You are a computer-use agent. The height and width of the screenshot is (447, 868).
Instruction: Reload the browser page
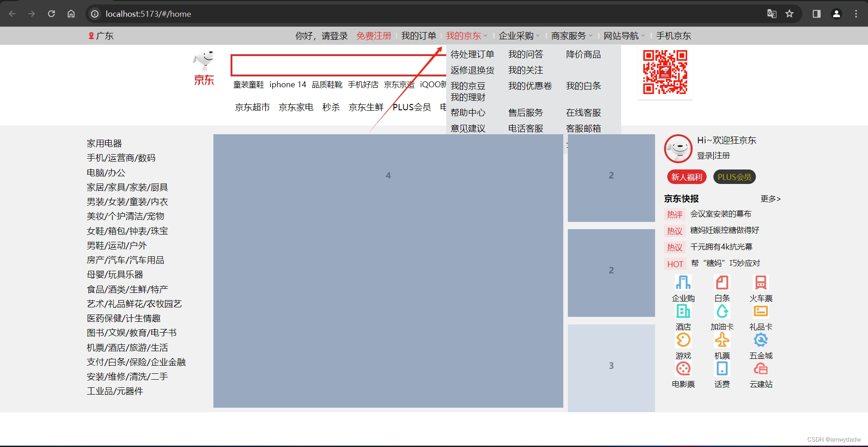pyautogui.click(x=52, y=14)
